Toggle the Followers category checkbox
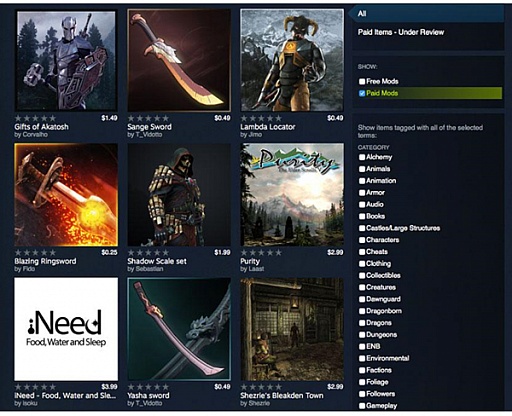Image resolution: width=512 pixels, height=416 pixels. pos(362,394)
